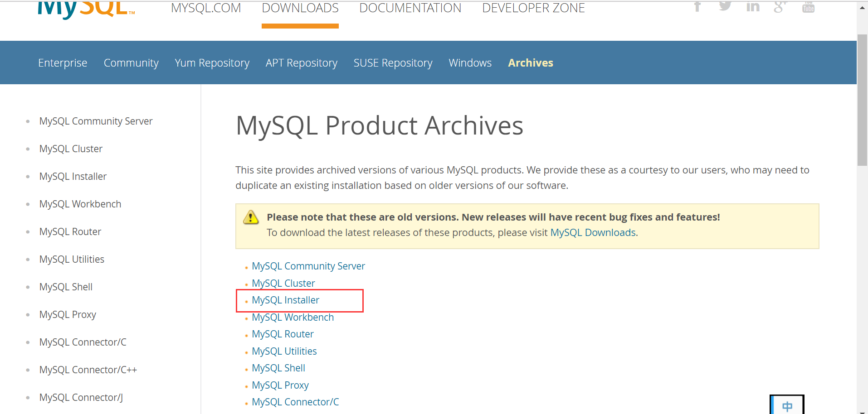Screen dimensions: 868x414
Task: Open the DOCUMENTATION top navigation item
Action: point(410,8)
